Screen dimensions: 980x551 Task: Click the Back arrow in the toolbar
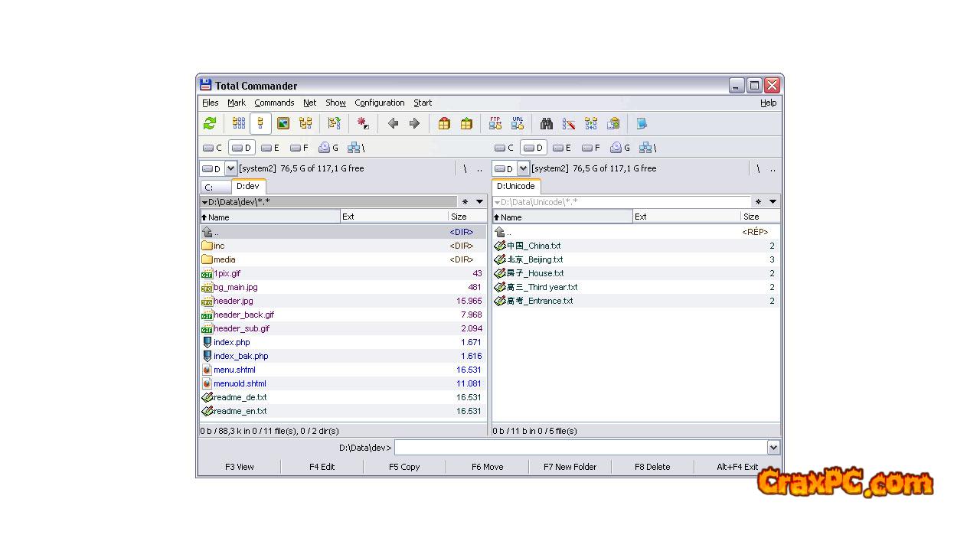click(x=393, y=123)
